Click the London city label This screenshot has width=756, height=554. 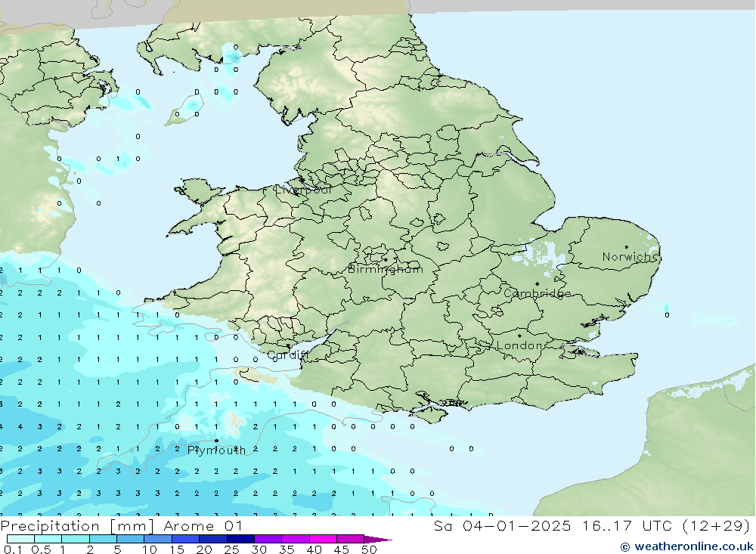coord(519,345)
